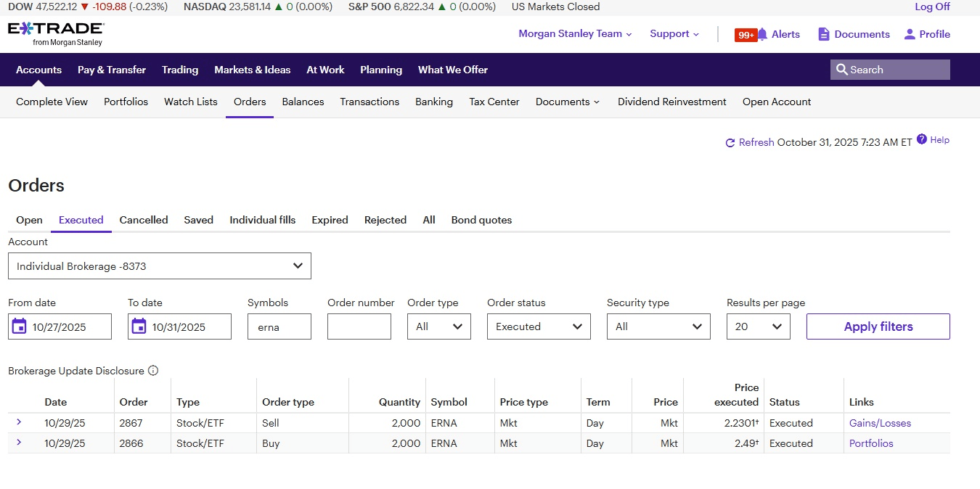Open the Profile person icon
The image size is (980, 489).
pos(910,34)
